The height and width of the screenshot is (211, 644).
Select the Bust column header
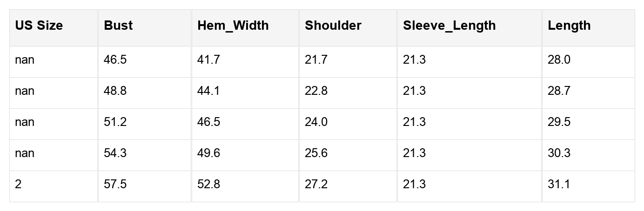click(x=118, y=26)
